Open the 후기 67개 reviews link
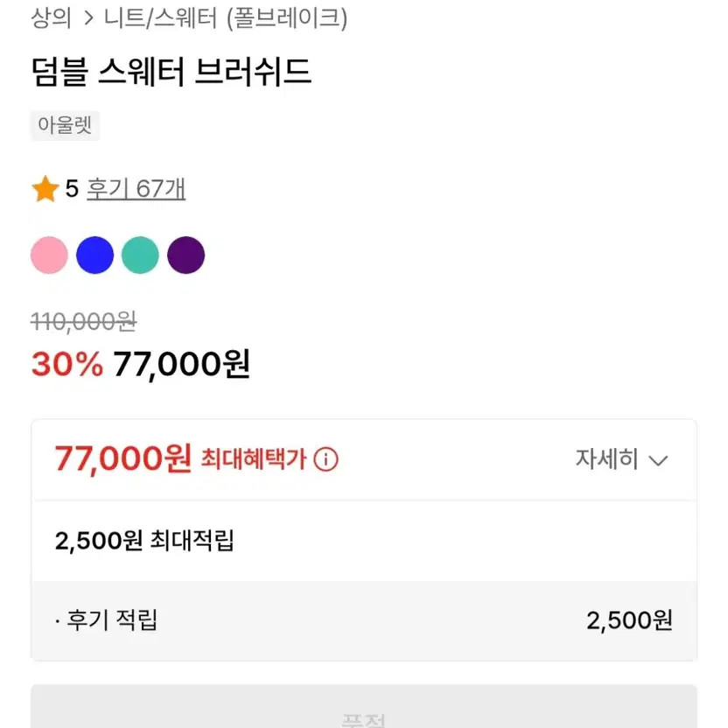Viewport: 728px width, 728px height. click(x=136, y=189)
